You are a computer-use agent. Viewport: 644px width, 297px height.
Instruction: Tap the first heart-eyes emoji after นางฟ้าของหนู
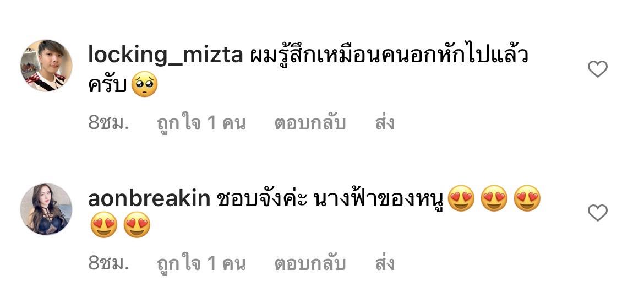click(461, 198)
